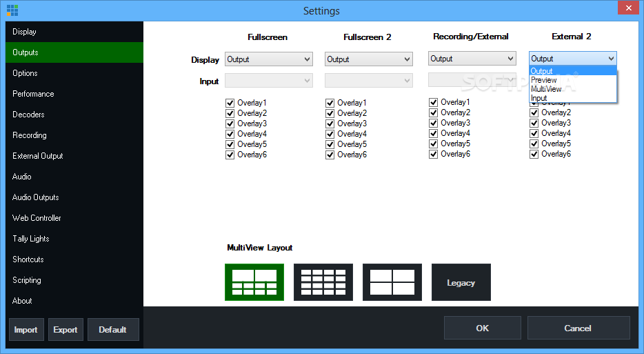Image resolution: width=644 pixels, height=354 pixels.
Task: Open the Outputs settings section
Action: click(74, 52)
